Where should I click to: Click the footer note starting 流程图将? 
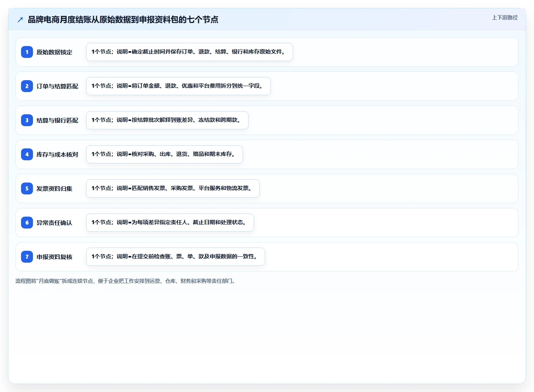pyautogui.click(x=126, y=281)
